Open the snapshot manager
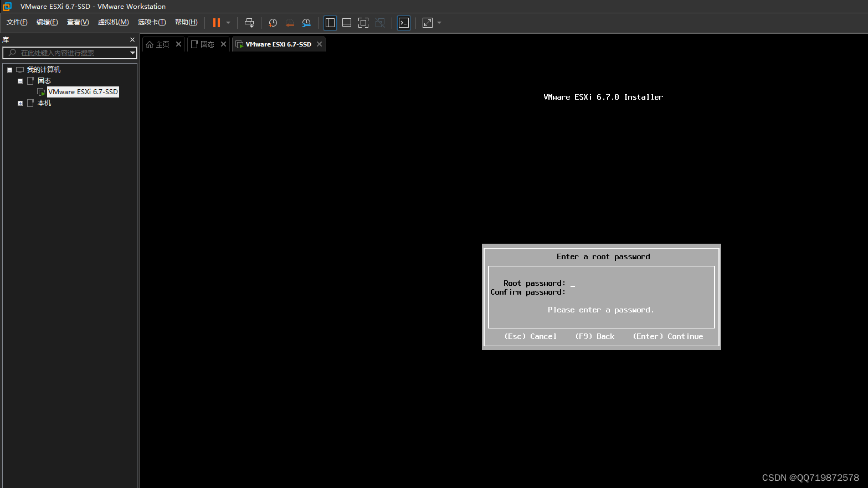The width and height of the screenshot is (868, 488). (306, 23)
